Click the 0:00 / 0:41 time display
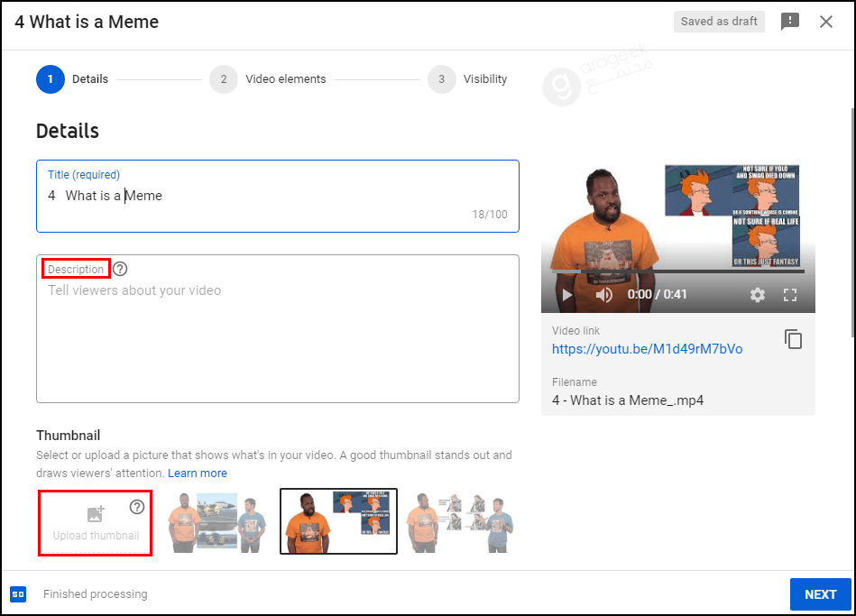Viewport: 856px width, 616px height. (657, 294)
